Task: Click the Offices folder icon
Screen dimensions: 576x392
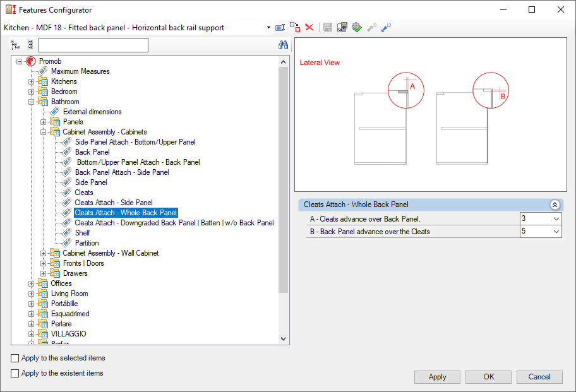Action: tap(43, 283)
